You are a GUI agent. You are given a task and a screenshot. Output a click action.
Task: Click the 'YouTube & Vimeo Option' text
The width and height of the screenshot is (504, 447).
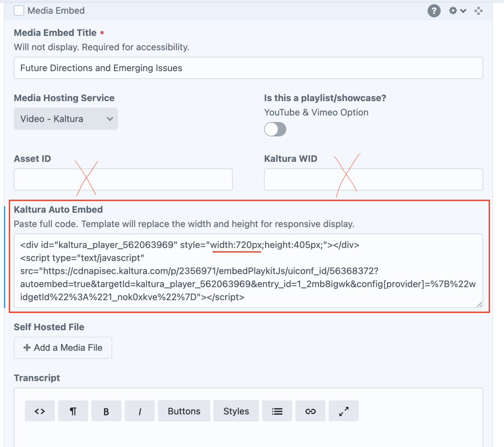pyautogui.click(x=316, y=113)
